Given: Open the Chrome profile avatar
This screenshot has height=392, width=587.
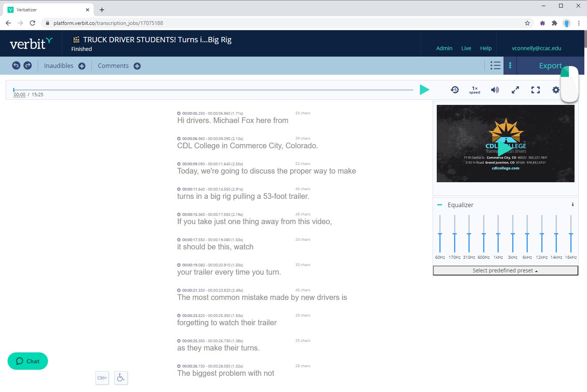Looking at the screenshot, I should (567, 23).
